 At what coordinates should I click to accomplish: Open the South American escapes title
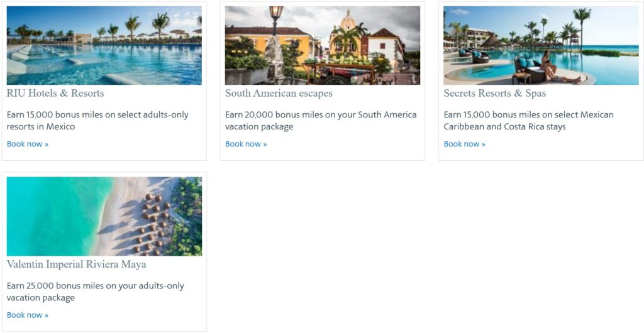(x=279, y=94)
